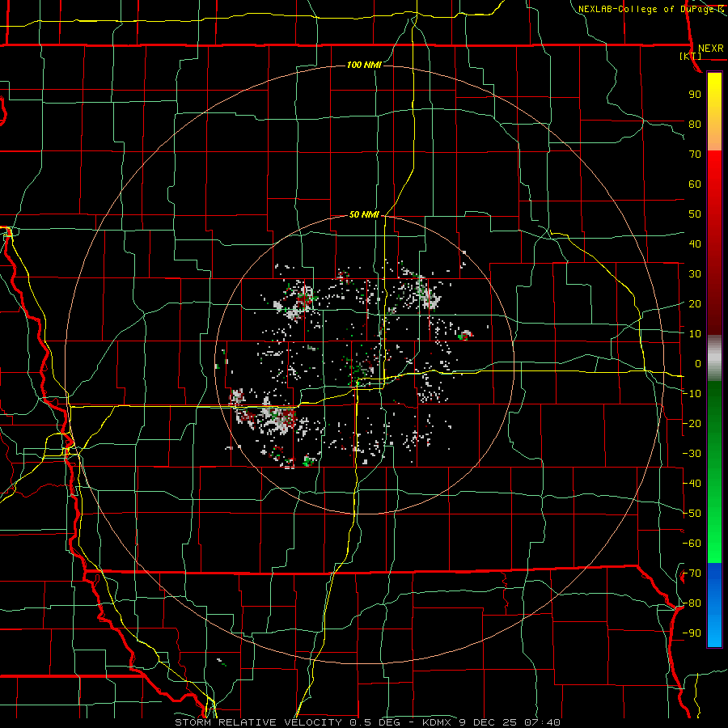Pick the gray zero-velocity band of the color scale
Screen dimensions: 728x728
coord(714,358)
